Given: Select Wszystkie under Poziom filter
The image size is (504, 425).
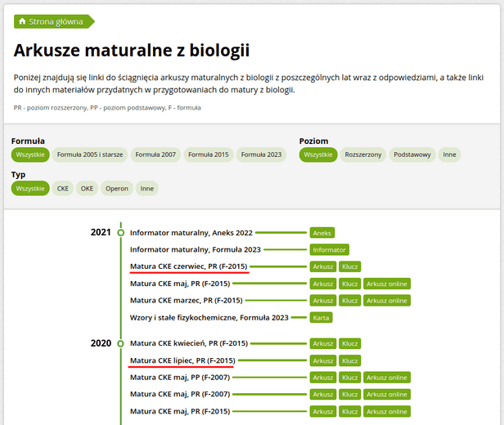Looking at the screenshot, I should tap(318, 154).
